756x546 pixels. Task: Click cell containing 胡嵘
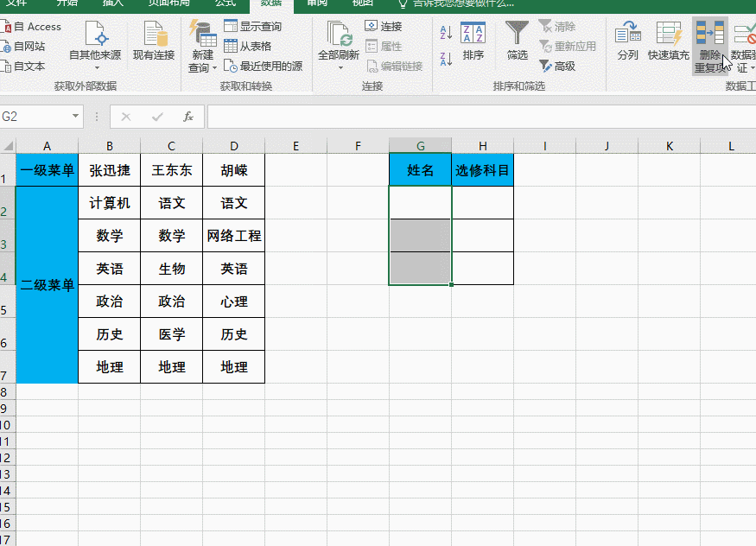[x=234, y=170]
